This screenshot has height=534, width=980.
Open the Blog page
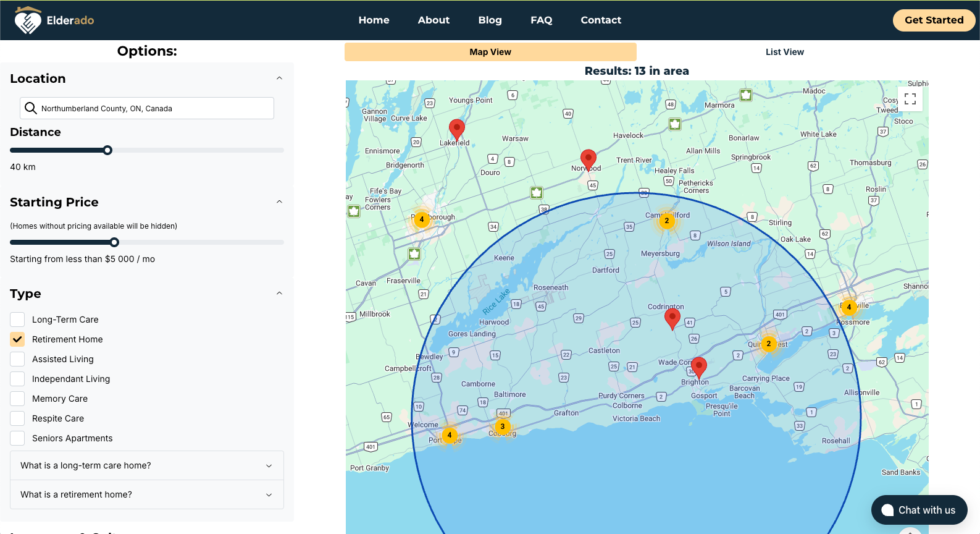(490, 20)
